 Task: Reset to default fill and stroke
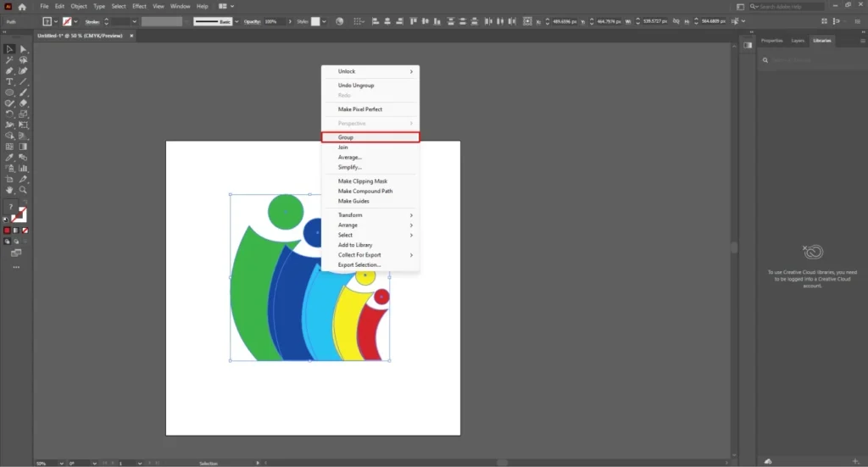coord(6,220)
